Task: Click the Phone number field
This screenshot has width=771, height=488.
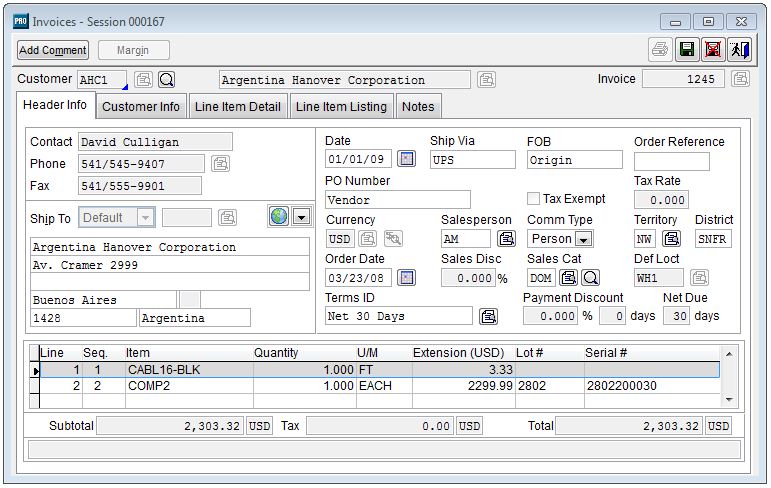Action: pos(141,164)
